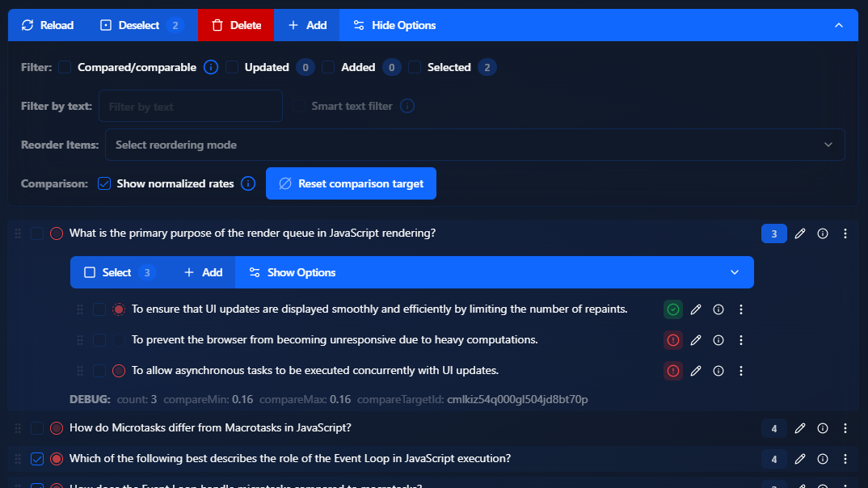Click the red circle on the Microtasks question
868x488 pixels.
pos(57,428)
